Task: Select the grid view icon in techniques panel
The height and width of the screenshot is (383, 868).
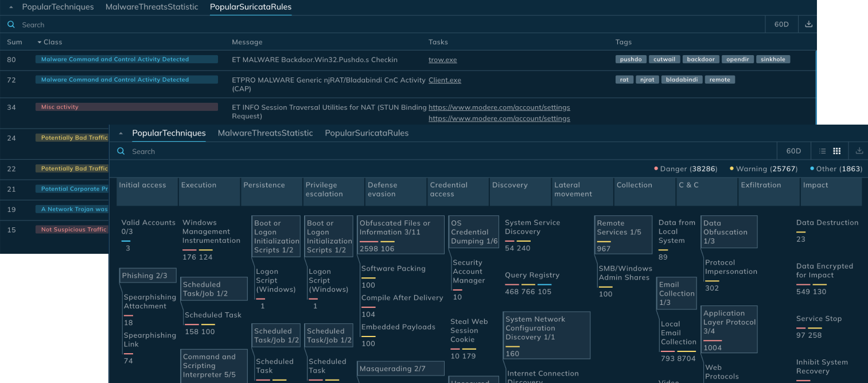Action: click(x=837, y=151)
